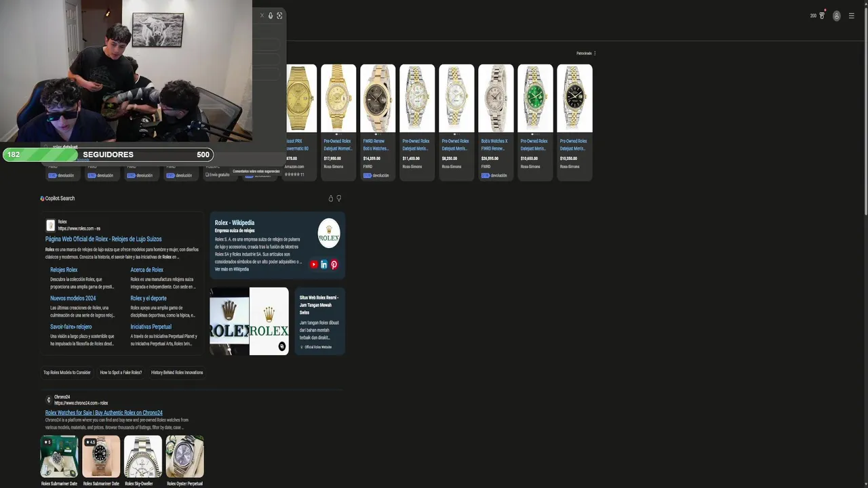The height and width of the screenshot is (488, 868).
Task: Click the rewards points count 200
Action: (813, 16)
